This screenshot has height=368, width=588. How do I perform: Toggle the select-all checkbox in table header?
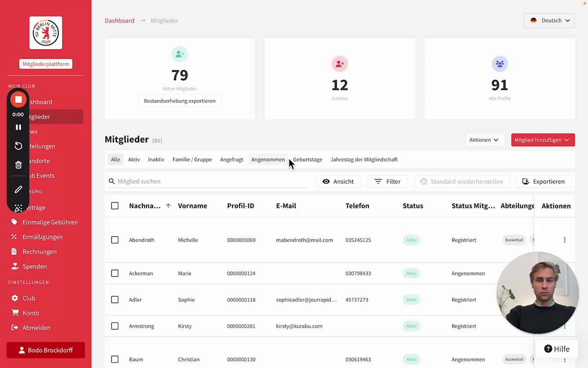115,206
